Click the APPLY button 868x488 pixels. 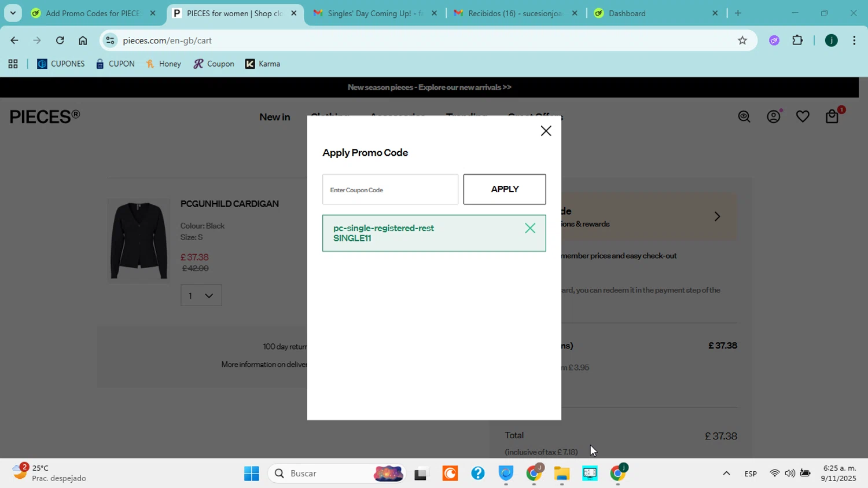tap(505, 189)
